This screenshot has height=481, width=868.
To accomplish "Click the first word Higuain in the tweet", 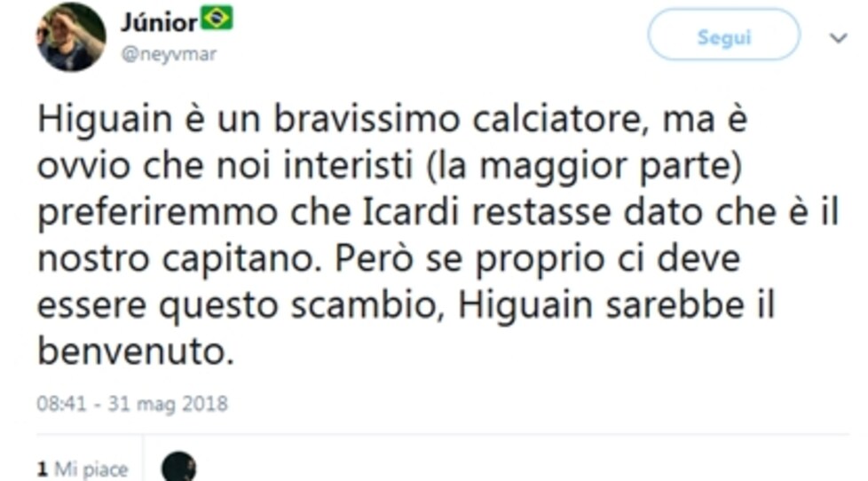I will click(106, 121).
